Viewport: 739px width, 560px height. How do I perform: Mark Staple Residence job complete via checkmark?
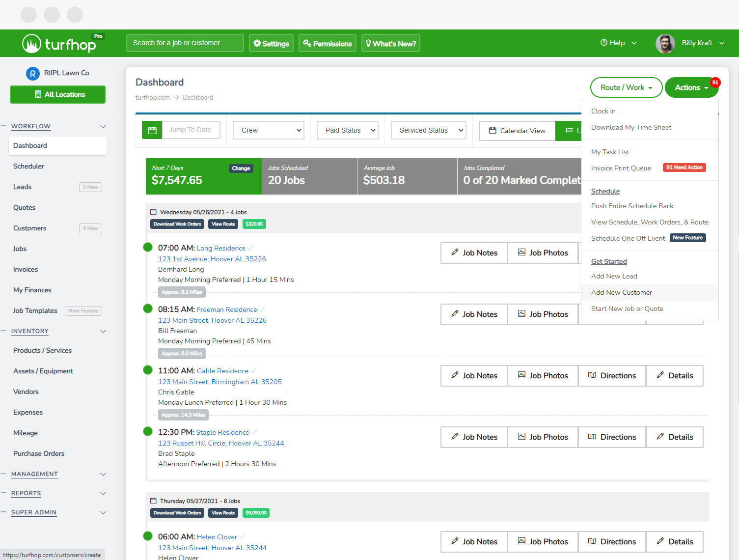254,432
